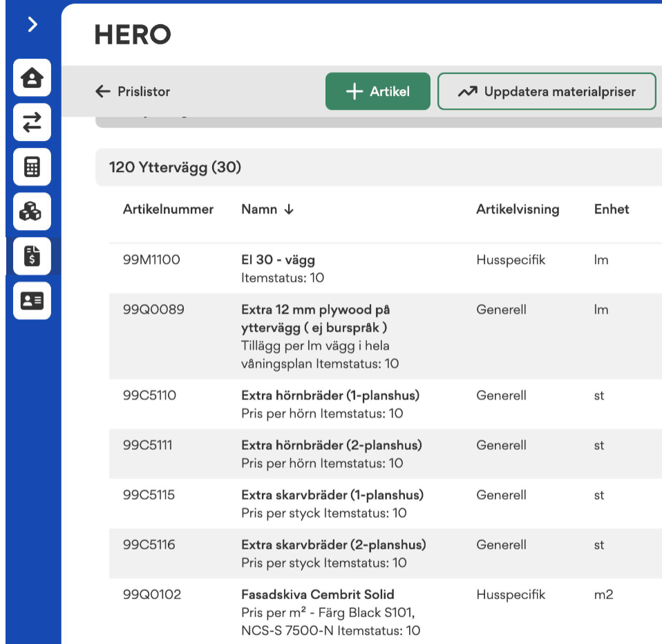Open the calculator icon in the sidebar
Image resolution: width=662 pixels, height=644 pixels.
tap(32, 167)
